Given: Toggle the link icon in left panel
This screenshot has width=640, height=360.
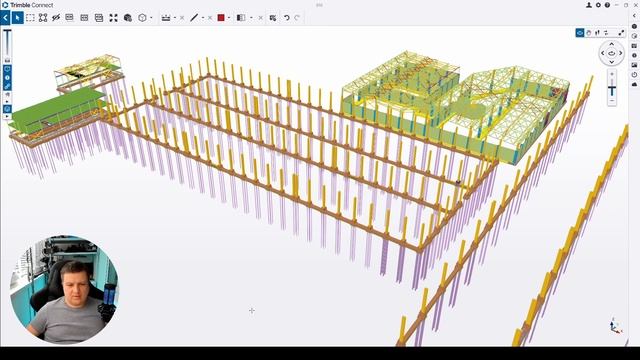Looking at the screenshot, I should click(x=7, y=86).
